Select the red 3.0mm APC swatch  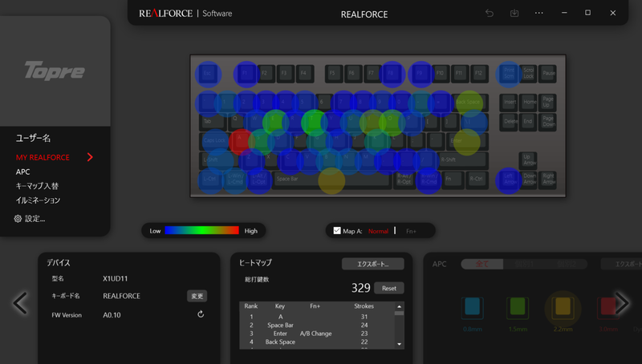[608, 308]
